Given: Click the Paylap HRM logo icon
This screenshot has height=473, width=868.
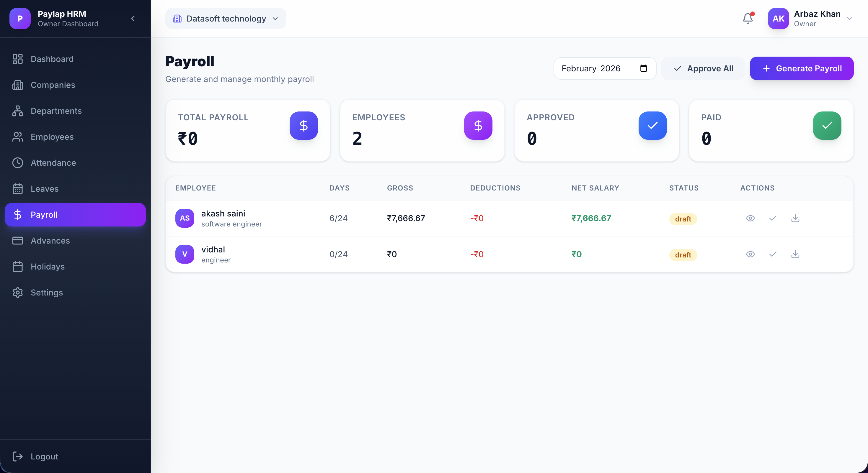Looking at the screenshot, I should tap(20, 19).
